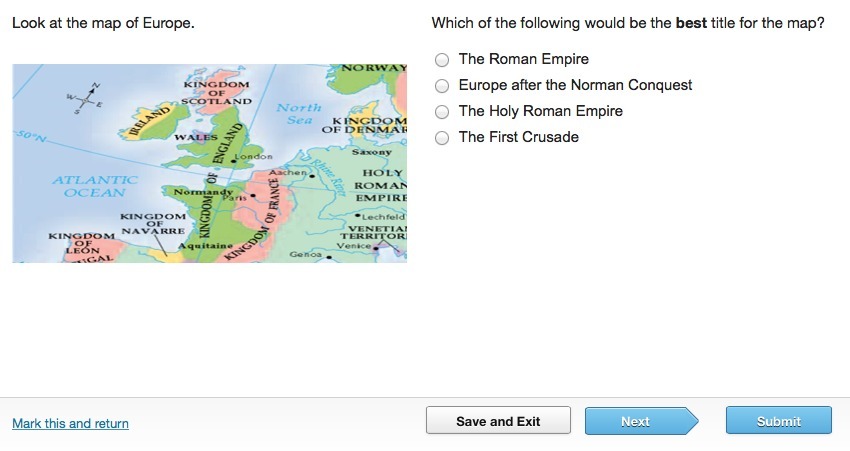Click the Genoa city marker
This screenshot has width=850, height=451.
pyautogui.click(x=329, y=257)
